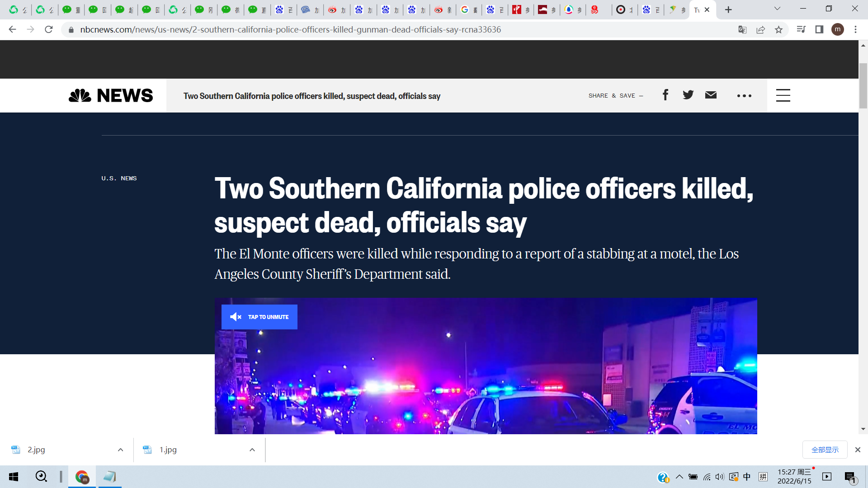Screen dimensions: 868x488
Task: Open more share options (three dots)
Action: coord(744,96)
